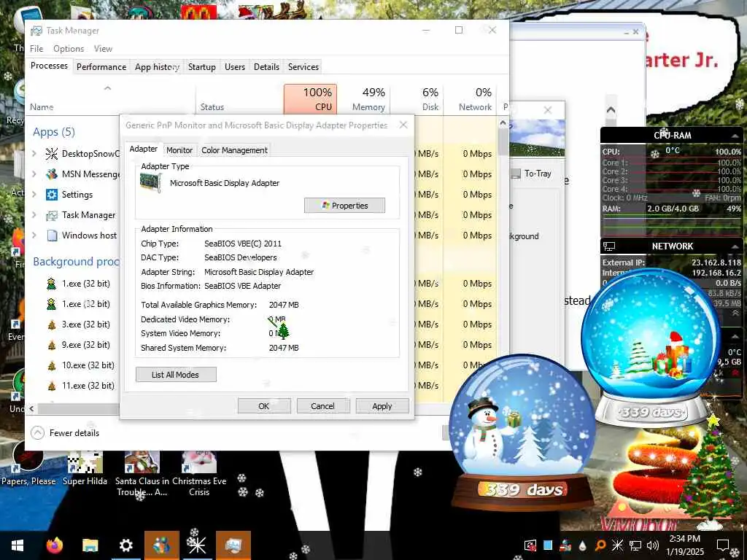Expand the Settings app row

pyautogui.click(x=34, y=194)
